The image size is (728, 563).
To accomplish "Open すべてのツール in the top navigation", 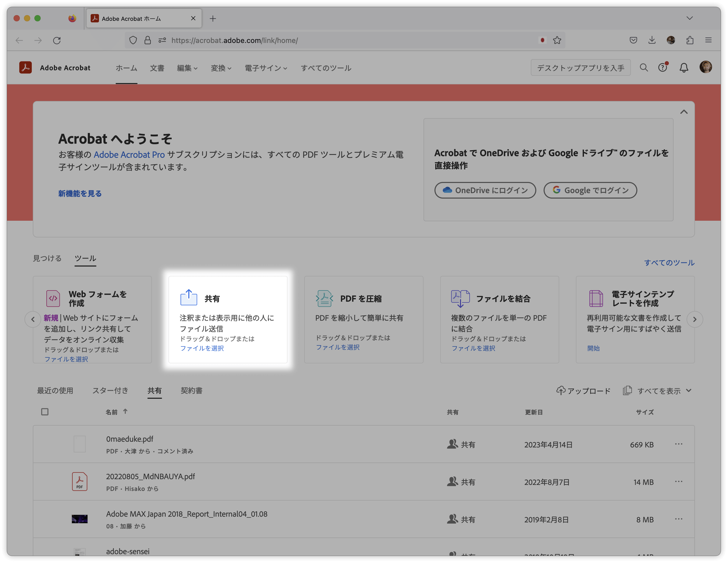I will point(326,68).
